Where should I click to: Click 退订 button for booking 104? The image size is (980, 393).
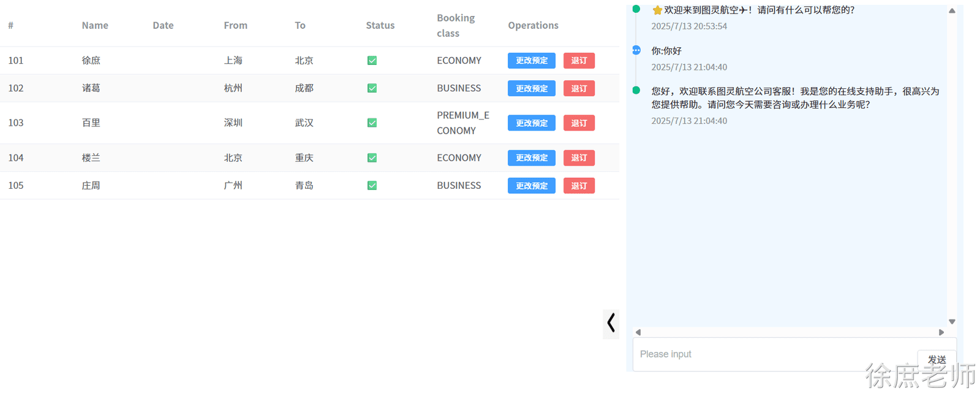tap(579, 158)
